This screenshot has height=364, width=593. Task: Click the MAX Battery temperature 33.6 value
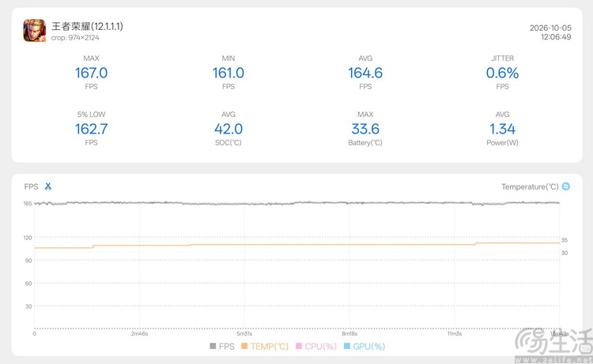[x=365, y=129]
